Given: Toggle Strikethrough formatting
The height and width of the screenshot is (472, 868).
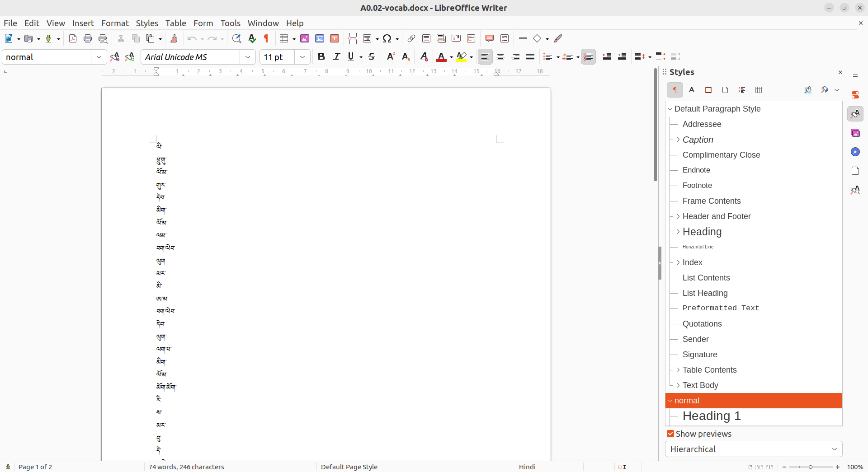Looking at the screenshot, I should click(x=372, y=56).
